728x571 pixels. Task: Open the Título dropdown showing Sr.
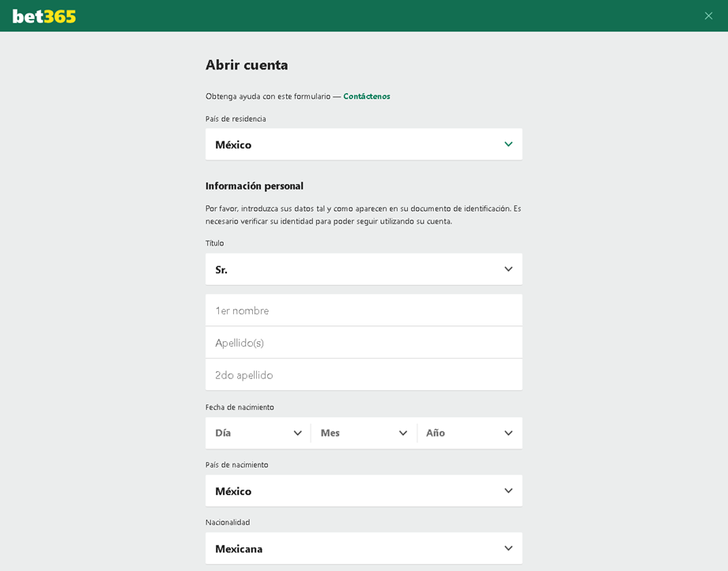[x=364, y=269]
